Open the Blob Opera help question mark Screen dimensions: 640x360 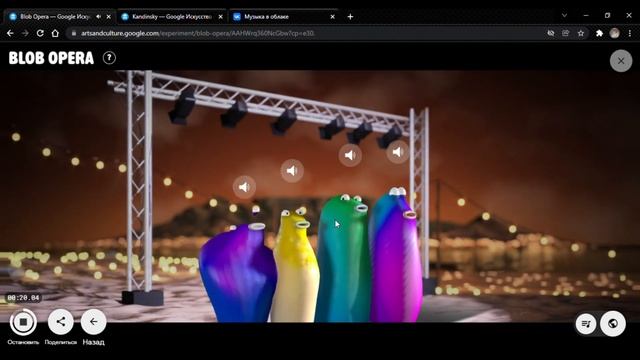109,58
